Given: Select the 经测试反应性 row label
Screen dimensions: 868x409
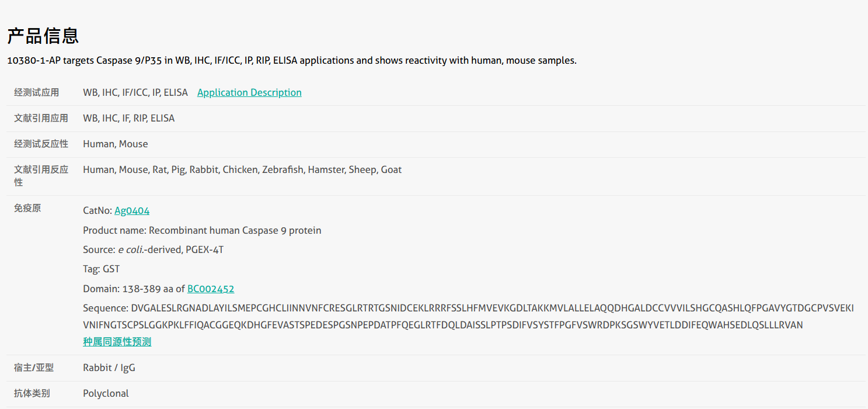Looking at the screenshot, I should 41,144.
